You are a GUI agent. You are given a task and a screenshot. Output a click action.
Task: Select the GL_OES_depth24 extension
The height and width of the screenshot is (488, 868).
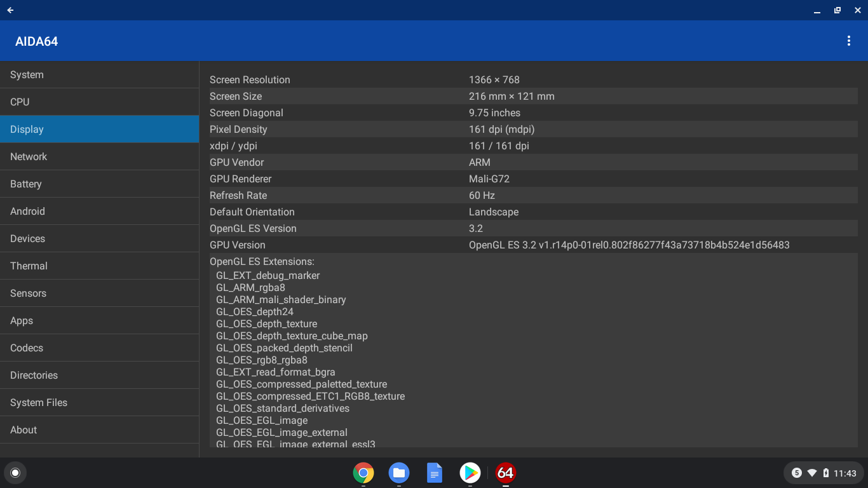(255, 311)
